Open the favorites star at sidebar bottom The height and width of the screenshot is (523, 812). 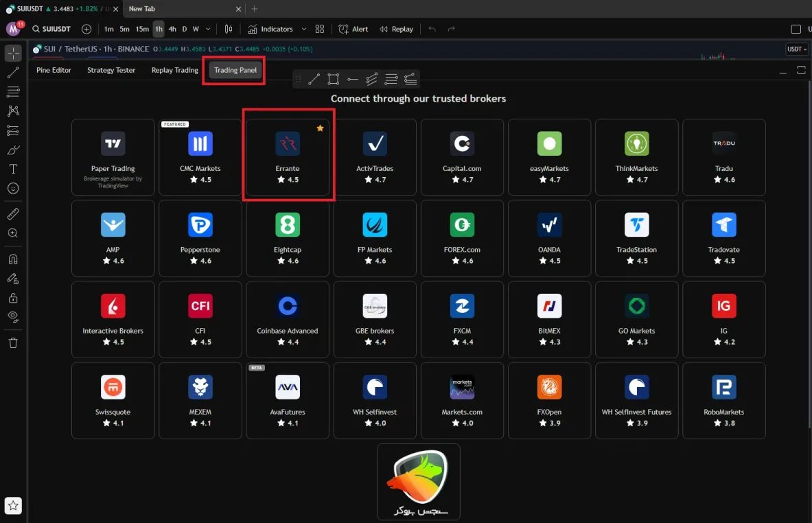coord(14,505)
